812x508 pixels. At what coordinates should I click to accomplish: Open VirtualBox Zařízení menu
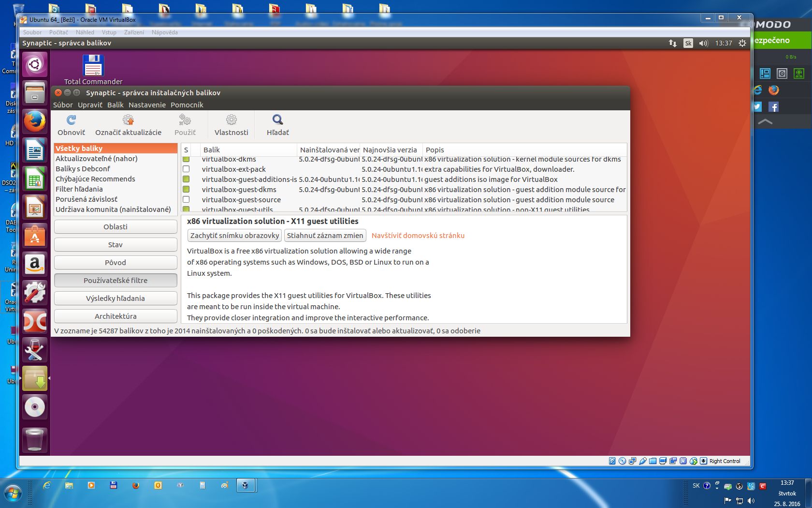coord(134,32)
